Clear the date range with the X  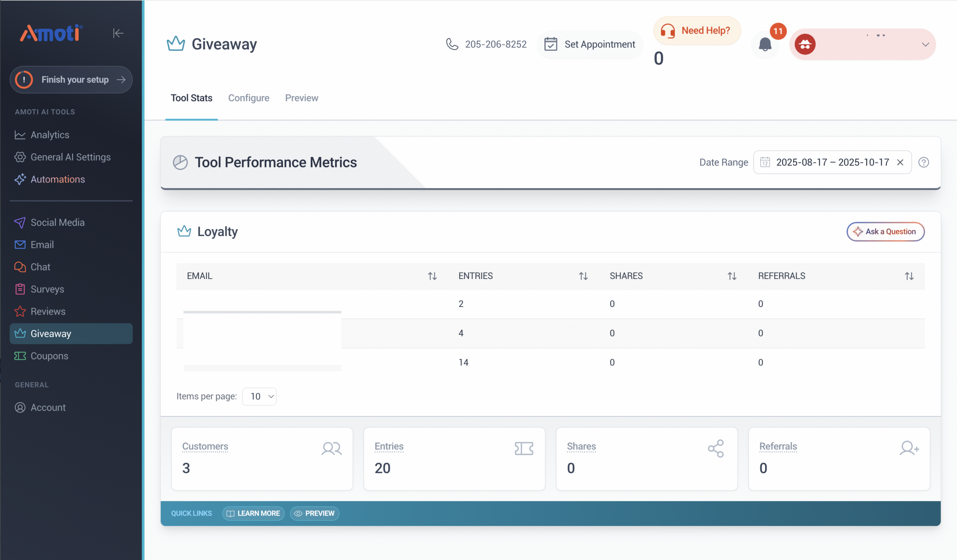tap(900, 163)
